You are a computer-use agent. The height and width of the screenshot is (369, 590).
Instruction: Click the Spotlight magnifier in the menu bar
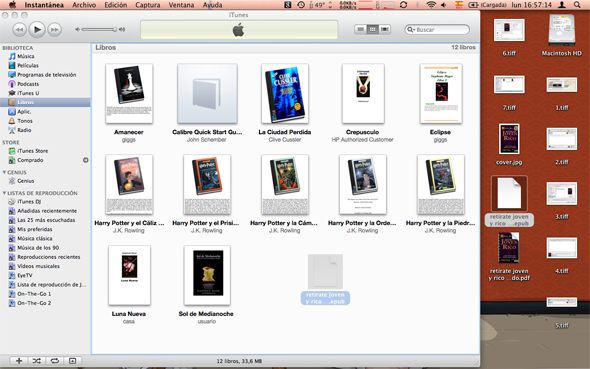pos(577,5)
